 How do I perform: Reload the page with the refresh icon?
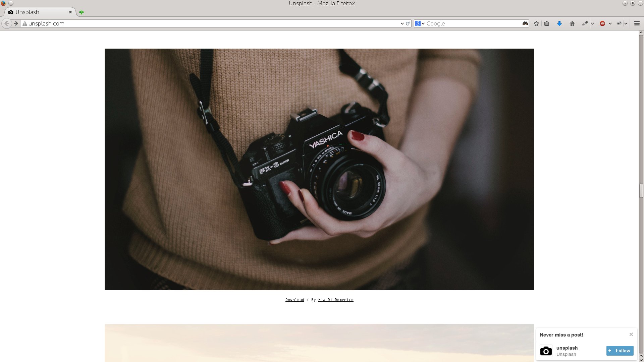[x=408, y=23]
